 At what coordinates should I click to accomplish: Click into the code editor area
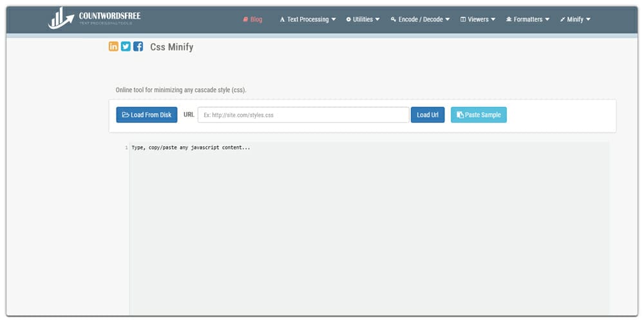point(369,229)
